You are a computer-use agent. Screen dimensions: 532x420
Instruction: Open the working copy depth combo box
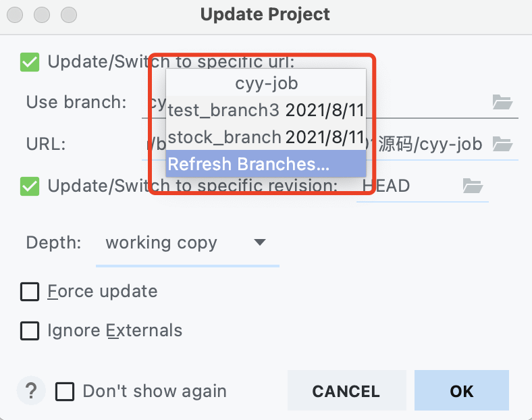pos(188,243)
